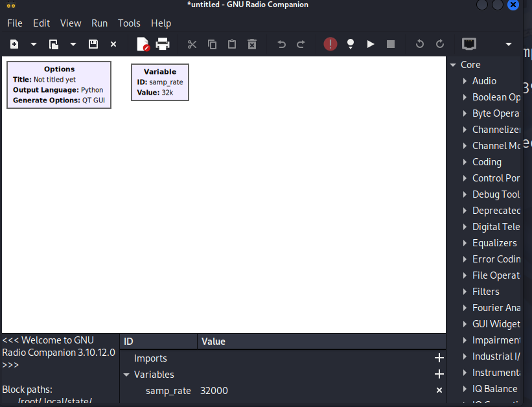Redo the last undone action

(301, 44)
